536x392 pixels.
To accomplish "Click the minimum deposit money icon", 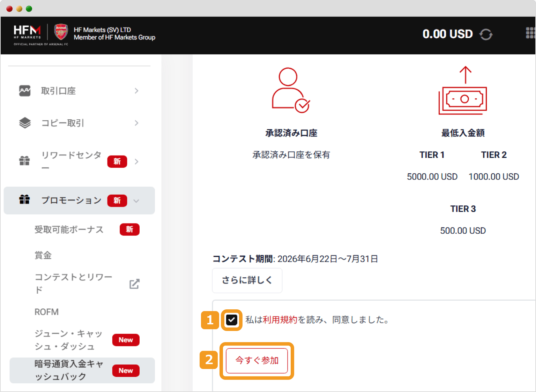I will [463, 90].
